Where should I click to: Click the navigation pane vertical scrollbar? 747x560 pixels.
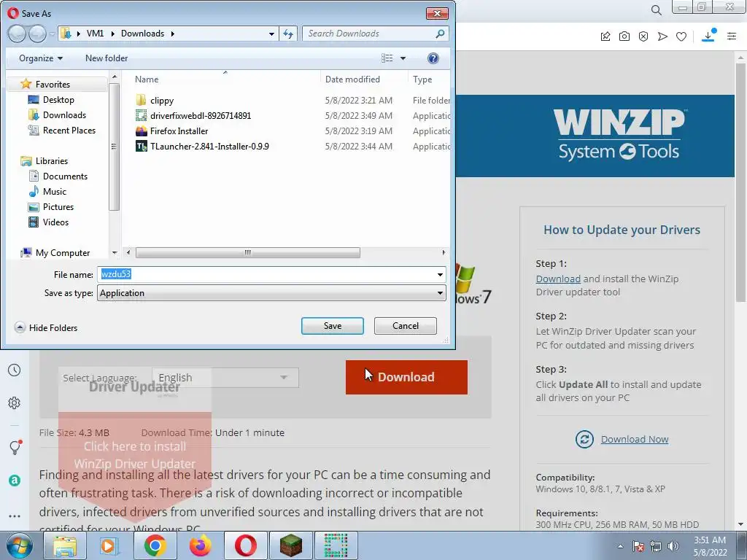(114, 147)
